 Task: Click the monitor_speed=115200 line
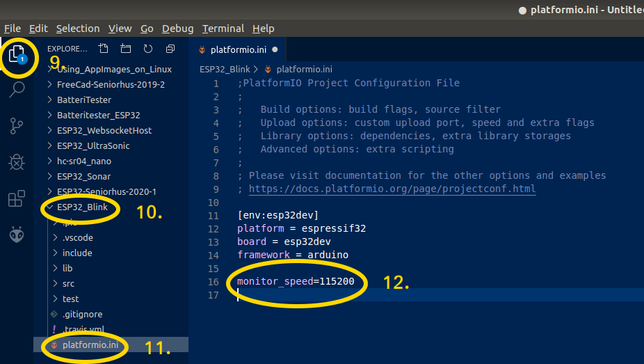click(296, 281)
